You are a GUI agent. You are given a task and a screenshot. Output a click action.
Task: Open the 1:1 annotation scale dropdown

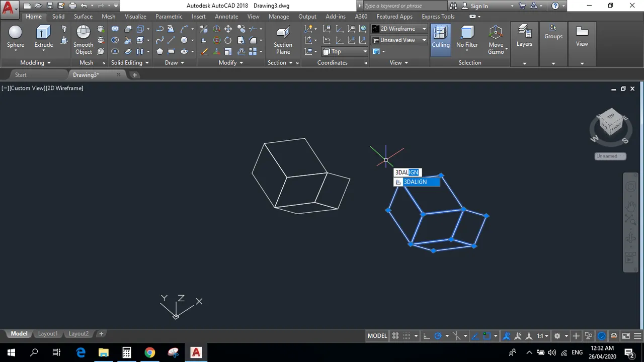click(542, 336)
